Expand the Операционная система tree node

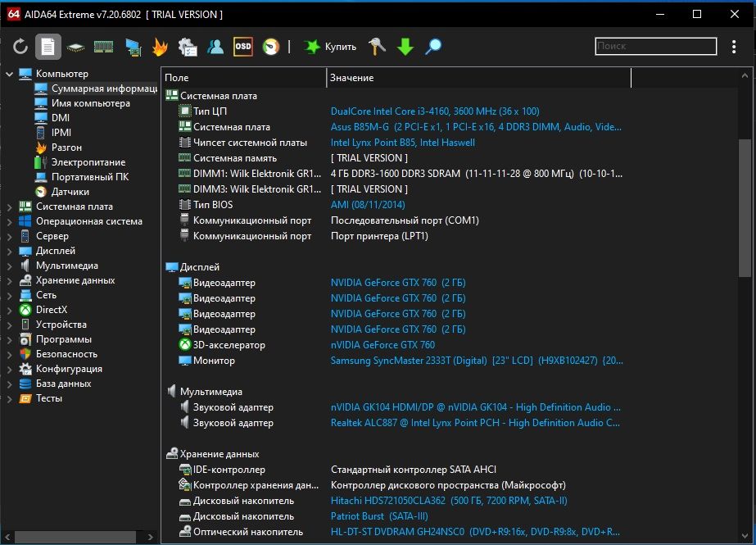click(9, 222)
